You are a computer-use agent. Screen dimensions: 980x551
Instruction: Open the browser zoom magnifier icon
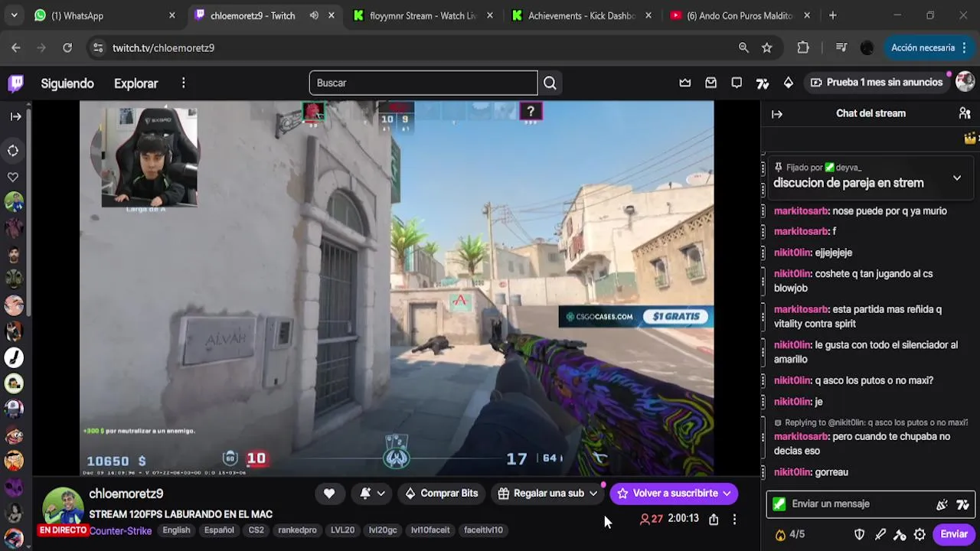(x=743, y=47)
